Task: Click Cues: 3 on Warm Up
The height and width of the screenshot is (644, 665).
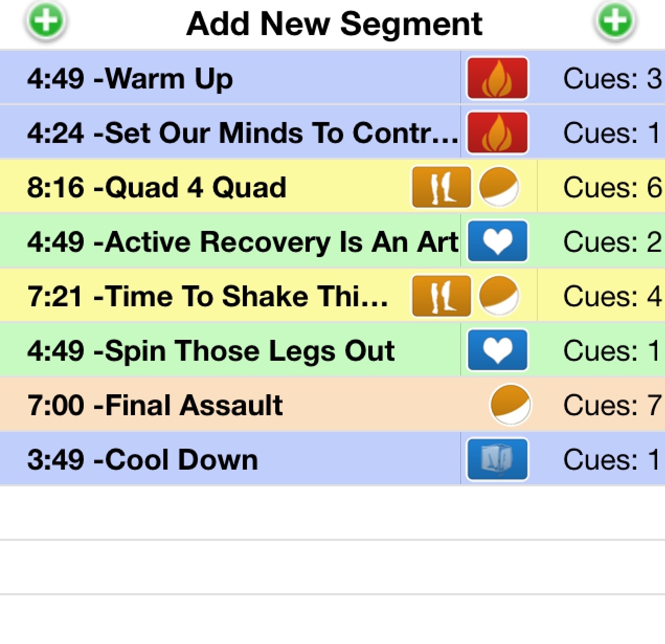Action: [x=613, y=79]
